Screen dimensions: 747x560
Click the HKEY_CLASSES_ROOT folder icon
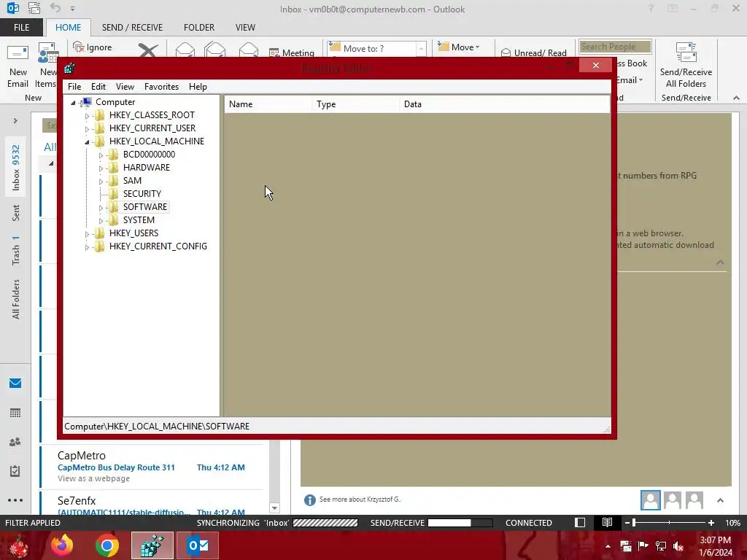(99, 114)
